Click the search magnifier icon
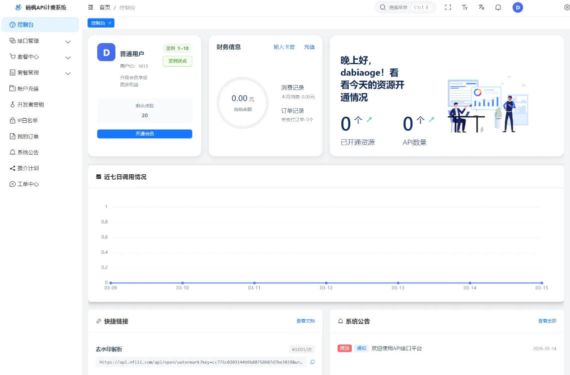Screen dimensions: 570x375 (x=383, y=7)
